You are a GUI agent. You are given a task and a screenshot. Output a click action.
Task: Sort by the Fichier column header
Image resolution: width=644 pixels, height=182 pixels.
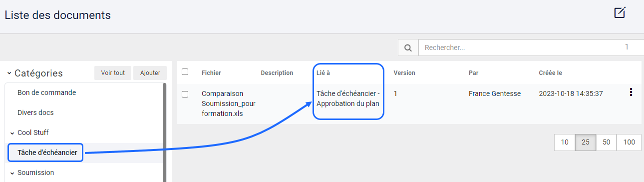(211, 73)
